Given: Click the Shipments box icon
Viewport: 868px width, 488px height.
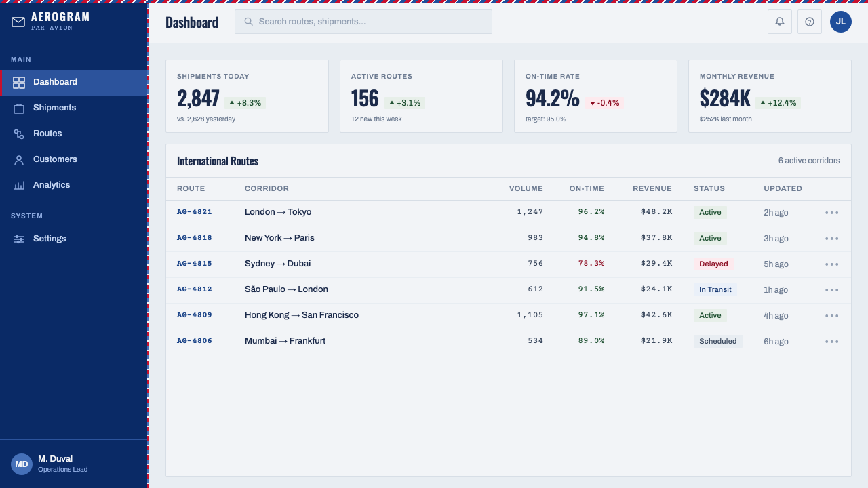Looking at the screenshot, I should tap(19, 108).
